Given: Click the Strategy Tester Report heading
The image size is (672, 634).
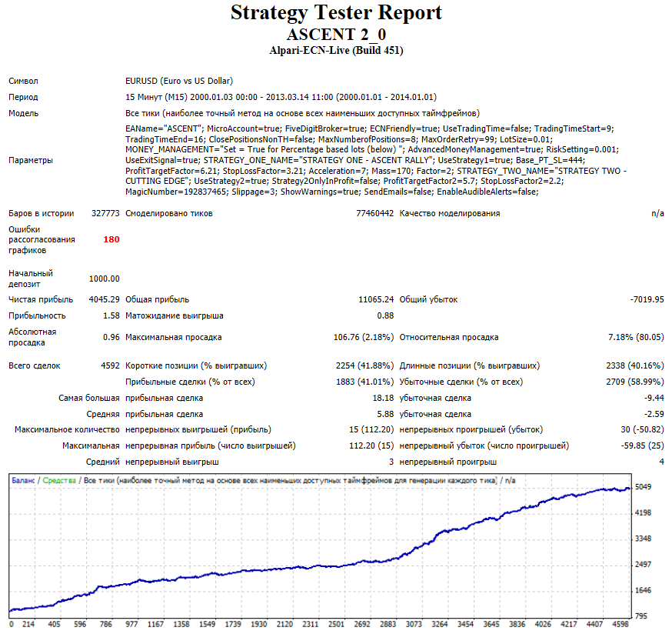Looking at the screenshot, I should tap(336, 12).
